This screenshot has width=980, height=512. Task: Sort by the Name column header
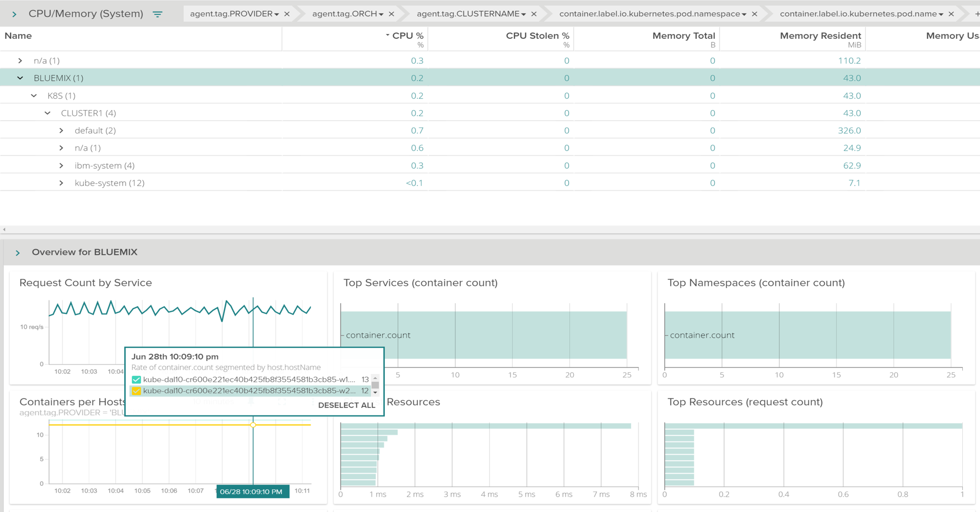(18, 36)
